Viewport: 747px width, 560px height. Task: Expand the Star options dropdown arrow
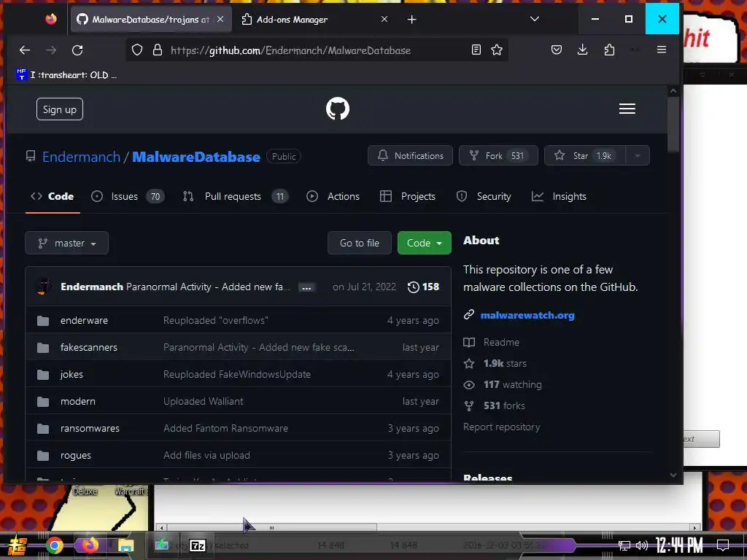pyautogui.click(x=638, y=156)
